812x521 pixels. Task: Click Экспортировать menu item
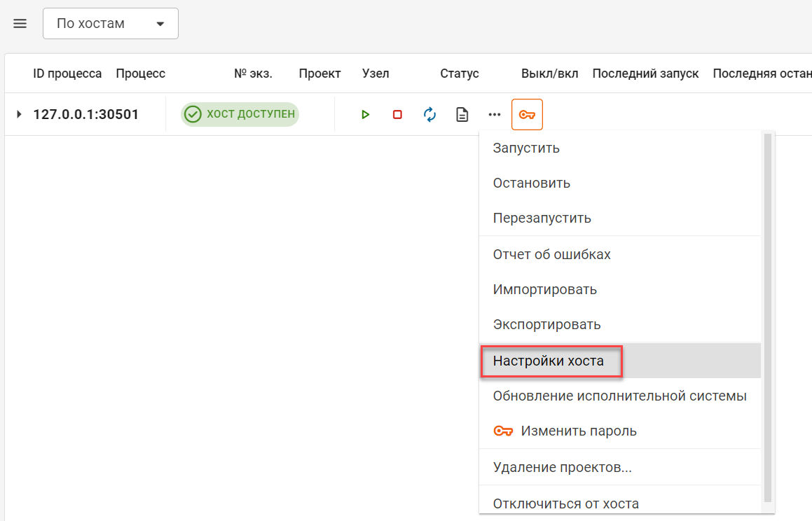(x=546, y=324)
